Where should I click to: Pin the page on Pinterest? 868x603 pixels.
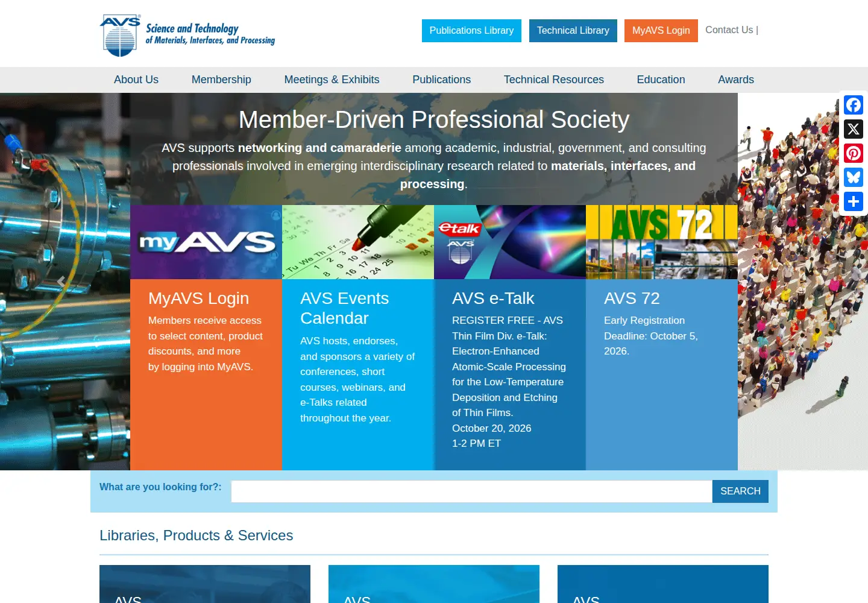854,153
